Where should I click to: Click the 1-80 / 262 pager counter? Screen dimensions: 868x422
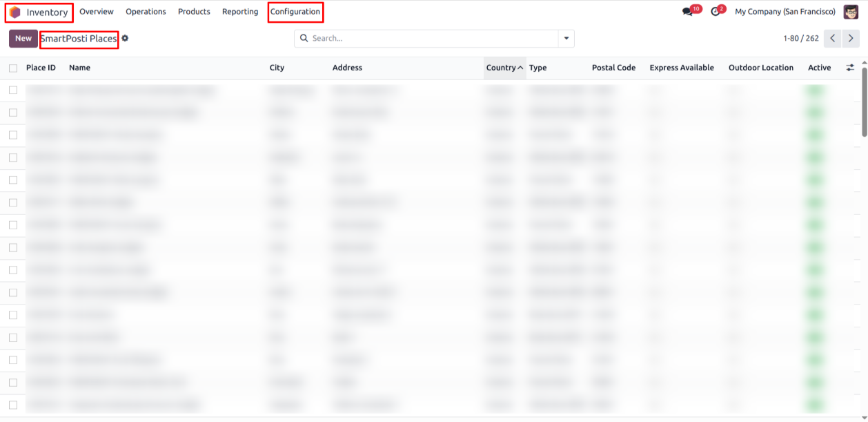coord(800,39)
